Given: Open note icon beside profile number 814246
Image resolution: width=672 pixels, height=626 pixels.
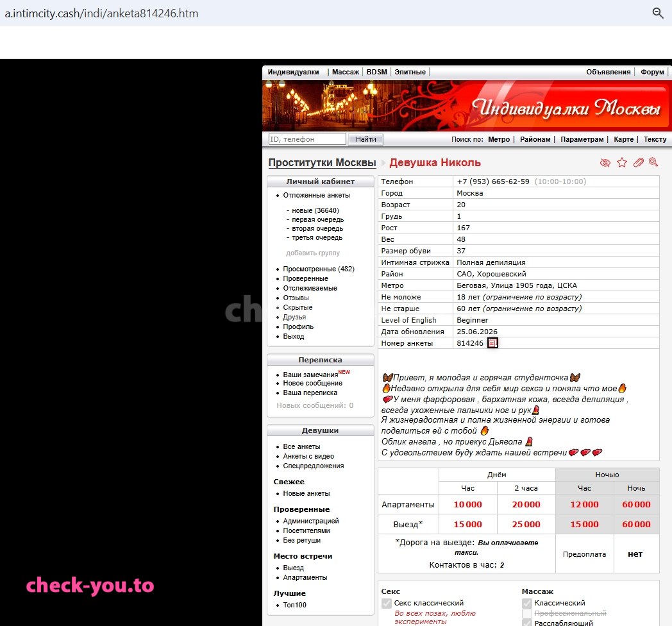Looking at the screenshot, I should [492, 343].
